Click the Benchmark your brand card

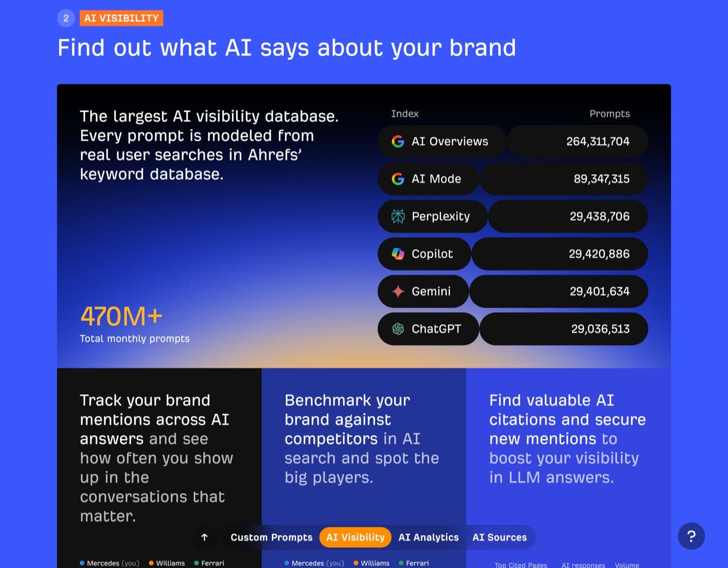(x=364, y=468)
